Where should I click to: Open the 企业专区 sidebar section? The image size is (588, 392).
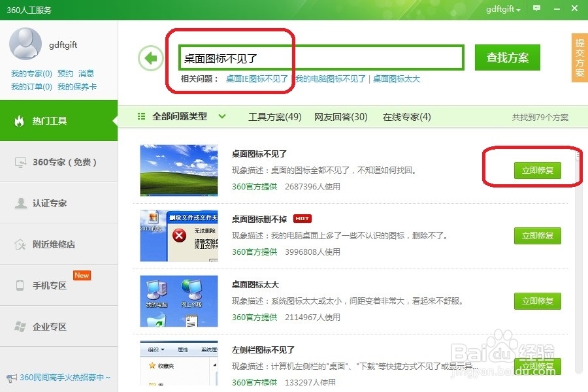coord(59,327)
